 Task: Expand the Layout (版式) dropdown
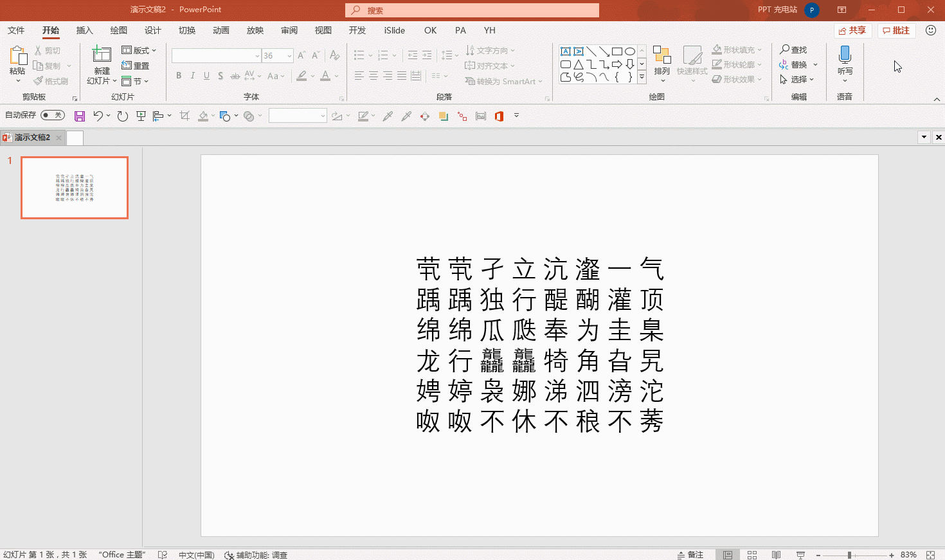tap(139, 50)
